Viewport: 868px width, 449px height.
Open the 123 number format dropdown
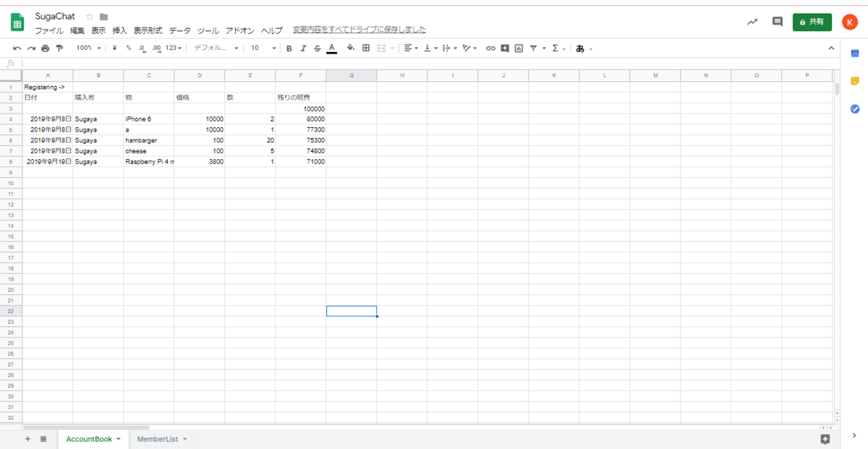click(174, 48)
